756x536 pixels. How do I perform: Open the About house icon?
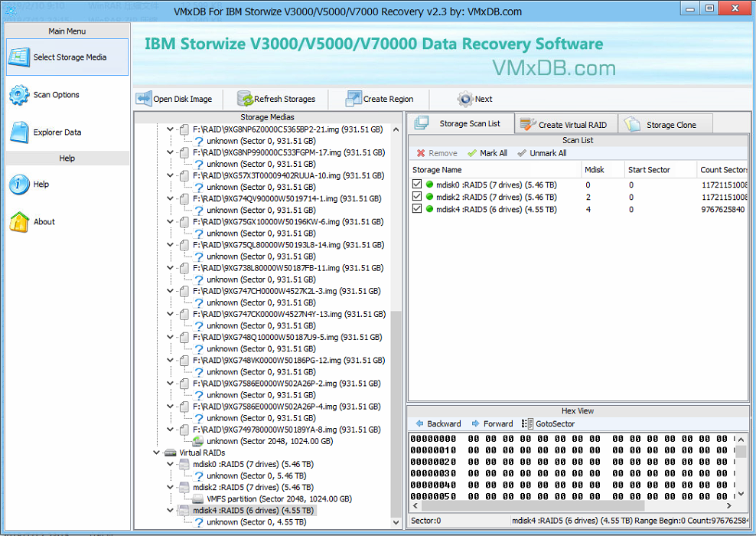(x=19, y=222)
